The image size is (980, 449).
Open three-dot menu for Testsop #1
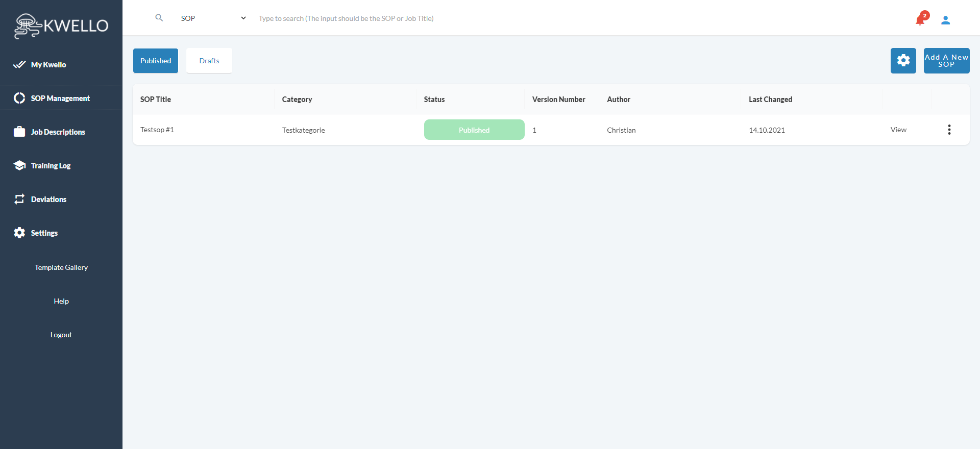(x=949, y=130)
